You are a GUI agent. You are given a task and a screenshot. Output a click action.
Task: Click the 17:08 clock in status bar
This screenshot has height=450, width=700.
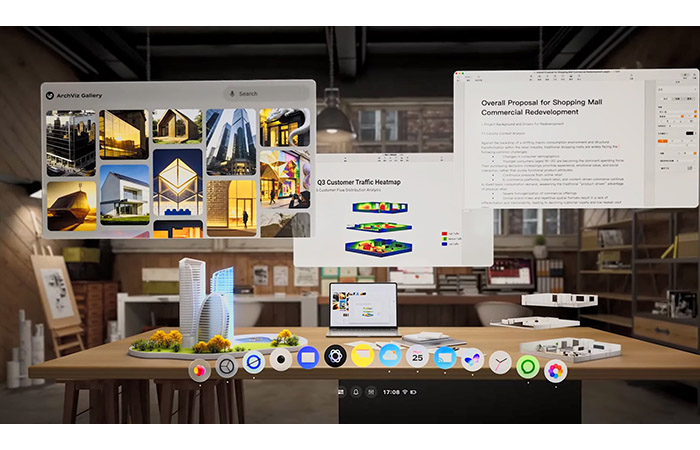point(390,392)
